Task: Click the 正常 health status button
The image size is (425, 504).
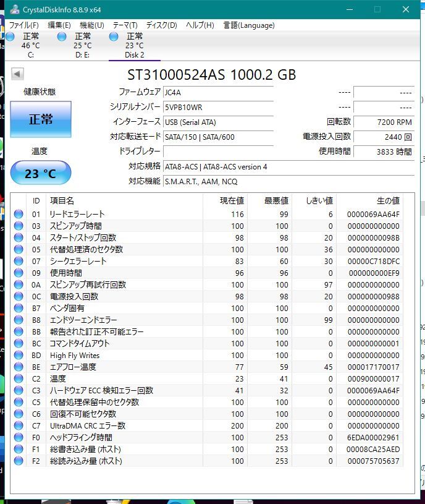Action: coord(41,119)
